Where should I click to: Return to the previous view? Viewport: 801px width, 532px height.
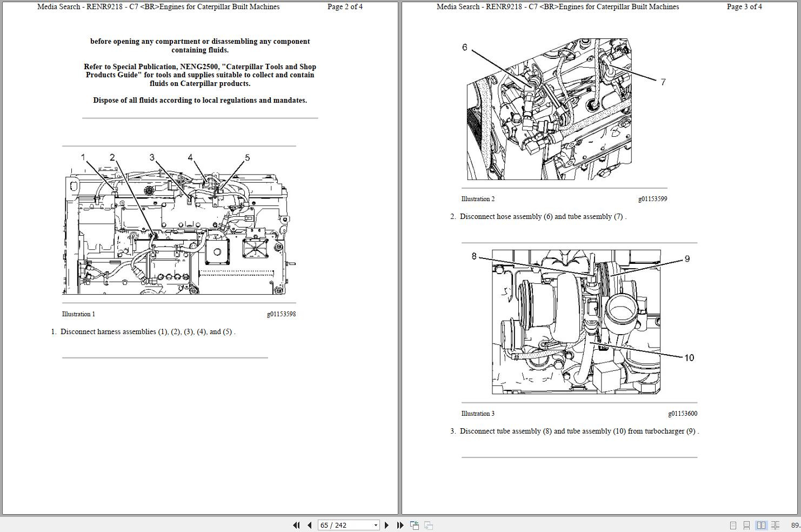tap(414, 524)
